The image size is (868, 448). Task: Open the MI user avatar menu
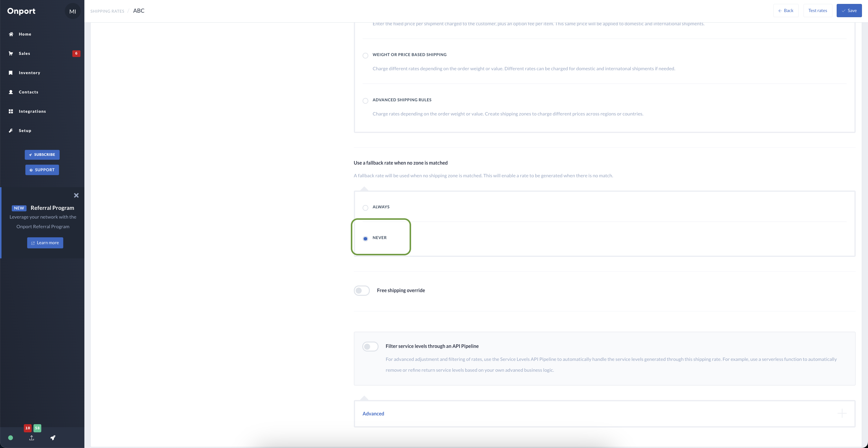[72, 11]
